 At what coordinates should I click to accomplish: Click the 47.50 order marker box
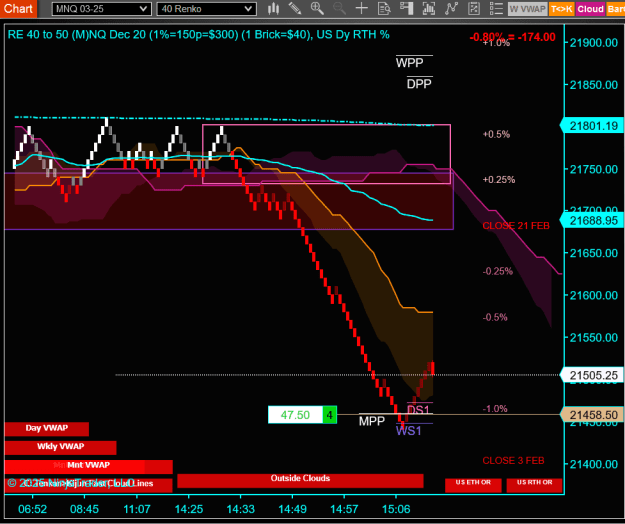(295, 415)
